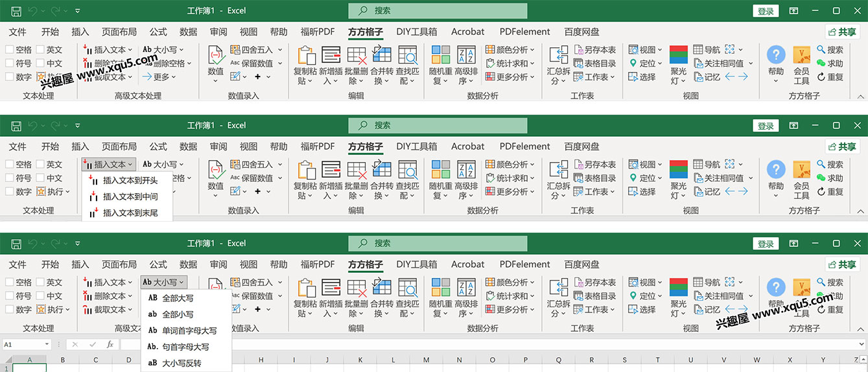Click 高级排序 icon in top Excel window
The width and height of the screenshot is (868, 372).
click(x=466, y=55)
